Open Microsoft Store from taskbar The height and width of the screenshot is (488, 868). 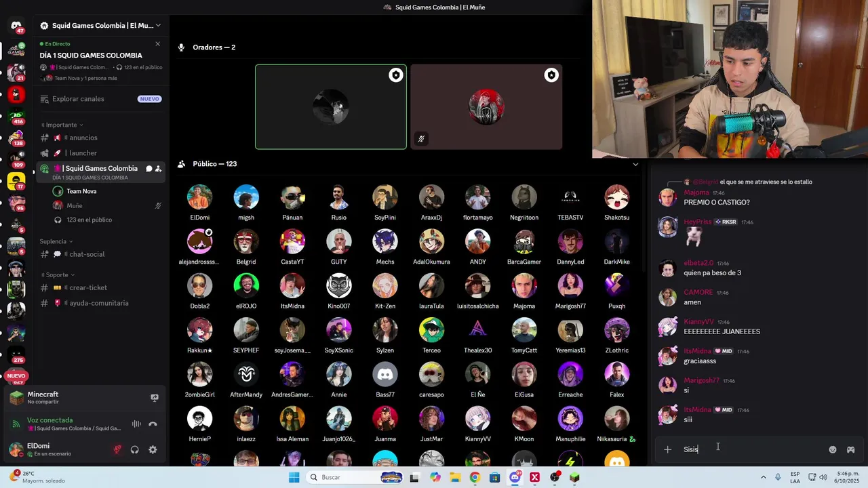(494, 477)
